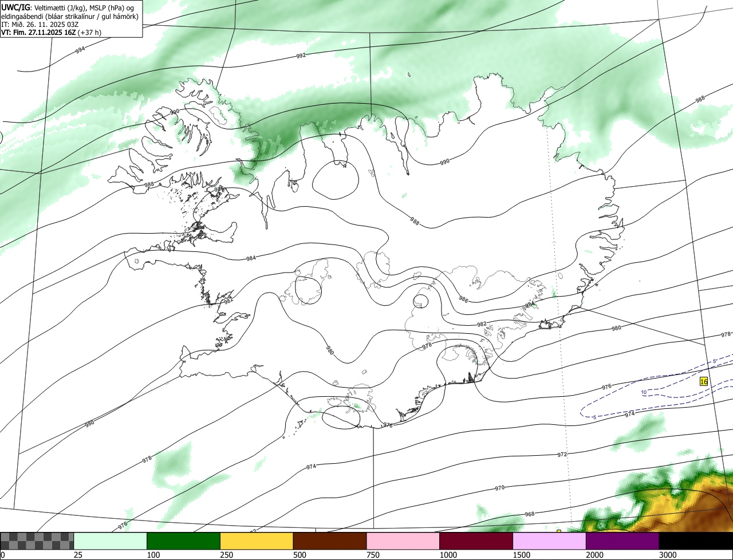This screenshot has width=733, height=560.
Task: Click the 970 isobar label
Action: point(500,488)
